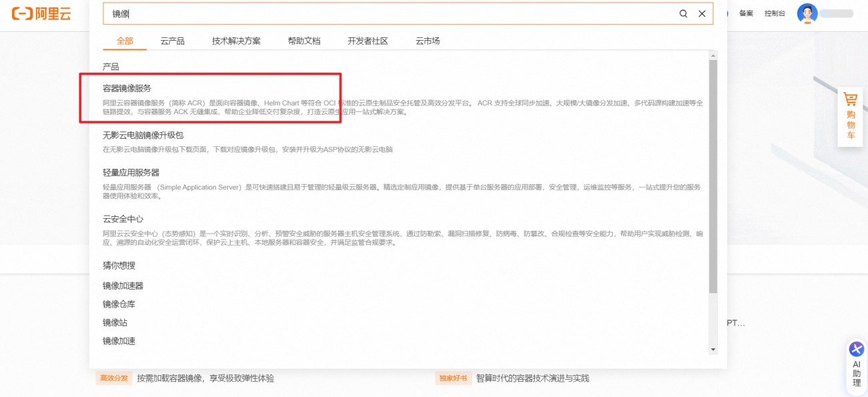Click the search magnifier icon
This screenshot has width=868, height=397.
683,14
